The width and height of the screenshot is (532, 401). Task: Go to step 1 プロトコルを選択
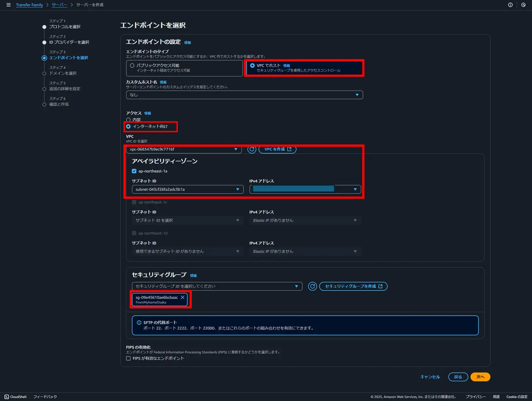click(x=65, y=27)
